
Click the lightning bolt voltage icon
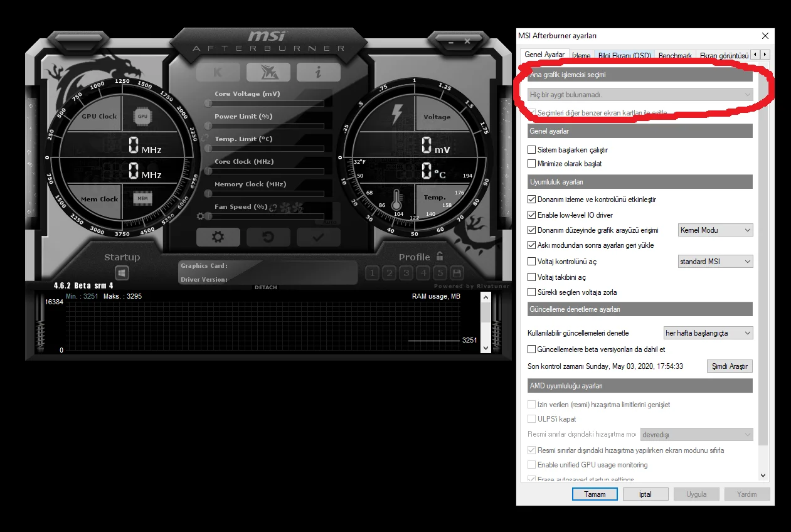pos(397,114)
